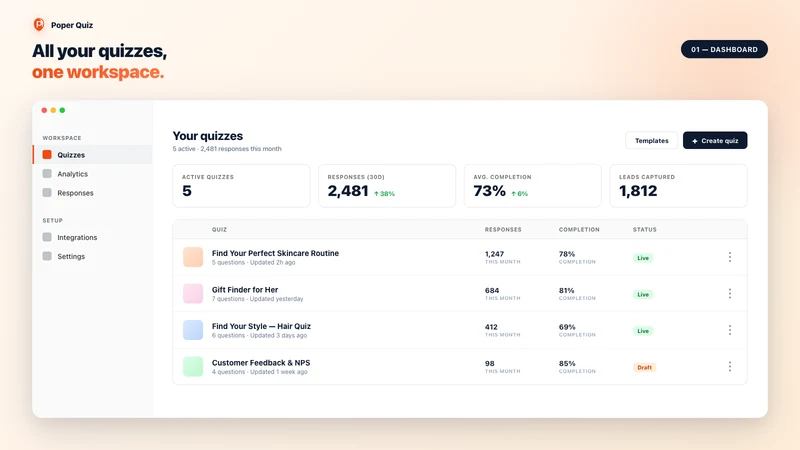Click '4 questions · Updated 1 week ago'

click(x=260, y=372)
